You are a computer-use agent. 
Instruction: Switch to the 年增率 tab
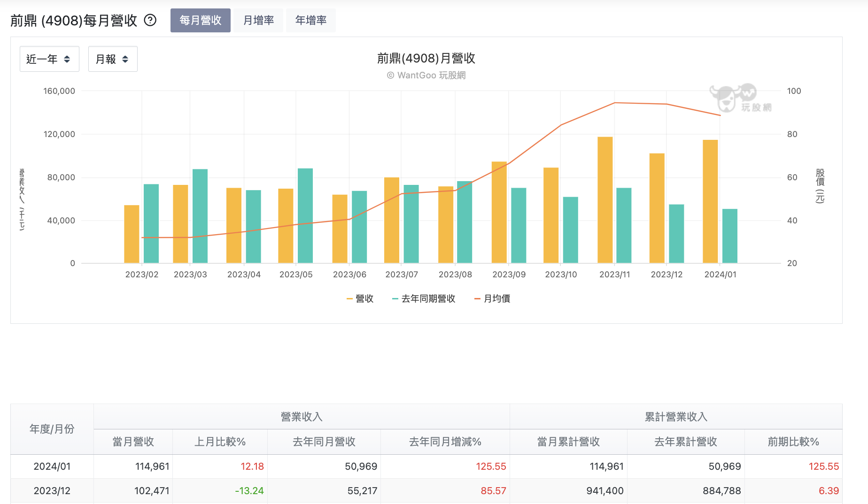(x=311, y=20)
